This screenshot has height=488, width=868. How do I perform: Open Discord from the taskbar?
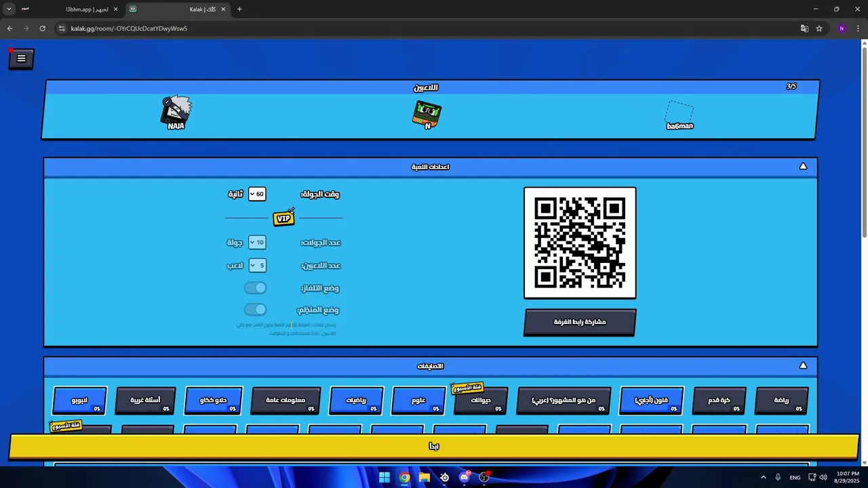pos(465,477)
